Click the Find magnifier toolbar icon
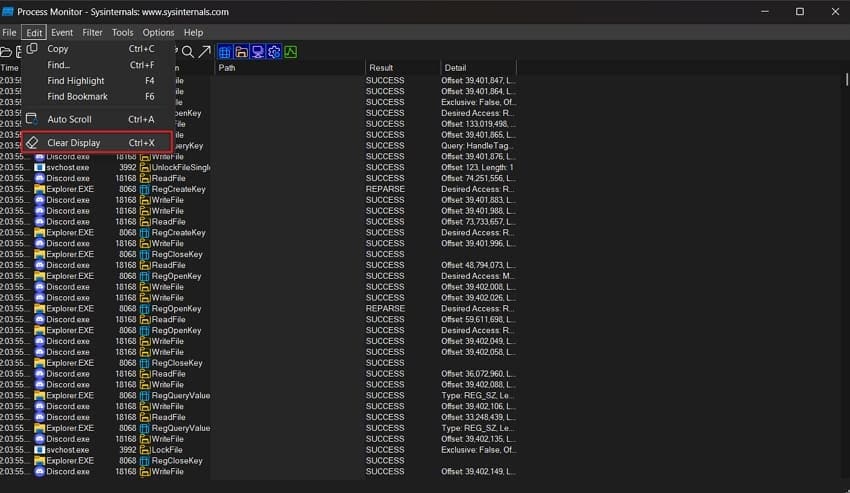The height and width of the screenshot is (493, 850). pos(188,52)
